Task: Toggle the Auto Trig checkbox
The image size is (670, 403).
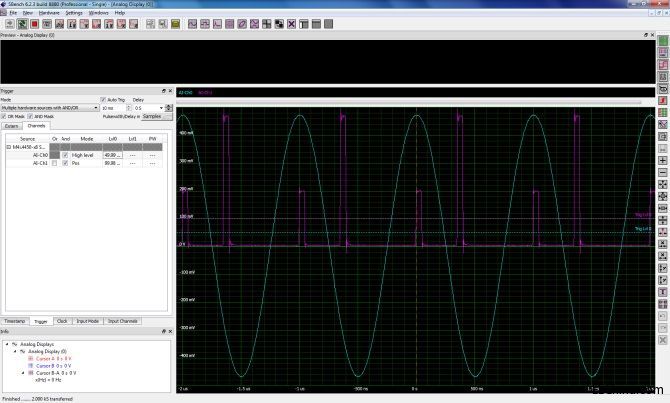Action: pos(103,100)
